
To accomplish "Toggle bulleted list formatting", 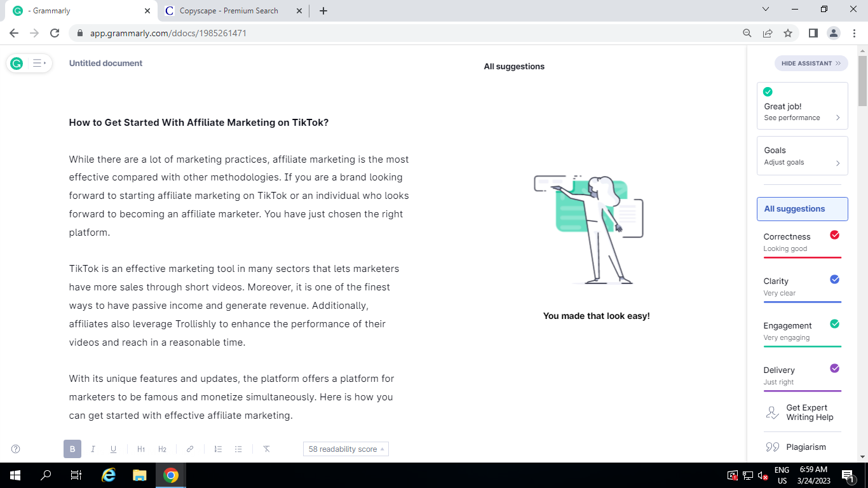I will [238, 449].
